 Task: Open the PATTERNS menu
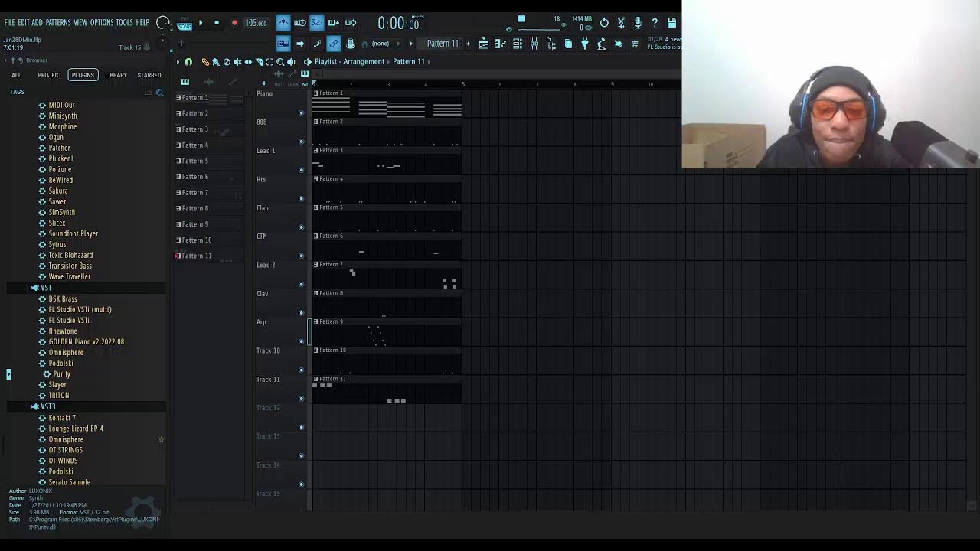pos(58,23)
